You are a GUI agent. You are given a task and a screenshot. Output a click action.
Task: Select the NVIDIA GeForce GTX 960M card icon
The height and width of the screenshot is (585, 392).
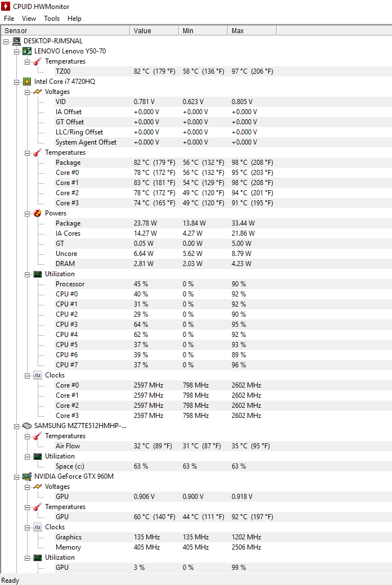pos(27,476)
